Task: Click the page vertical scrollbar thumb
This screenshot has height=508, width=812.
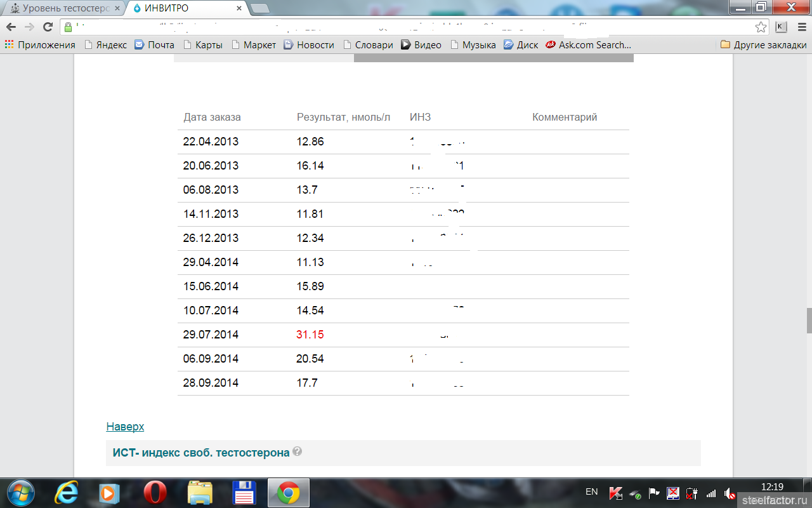Action: coord(808,320)
